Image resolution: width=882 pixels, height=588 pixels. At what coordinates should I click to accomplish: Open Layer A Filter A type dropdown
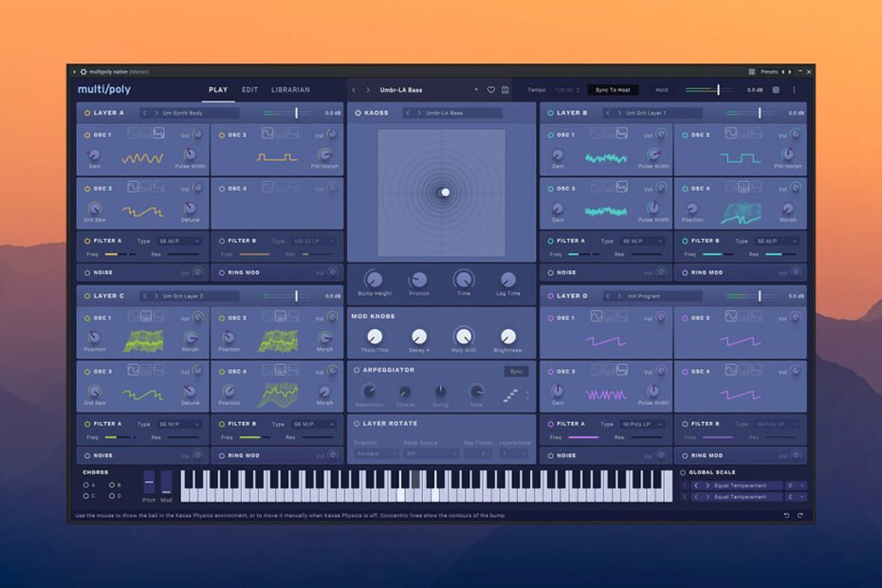pos(178,241)
